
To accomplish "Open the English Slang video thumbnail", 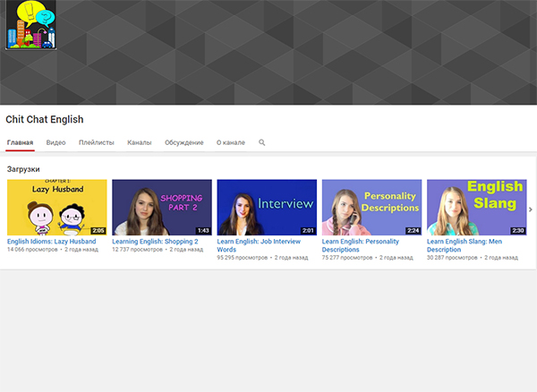I will pos(476,207).
